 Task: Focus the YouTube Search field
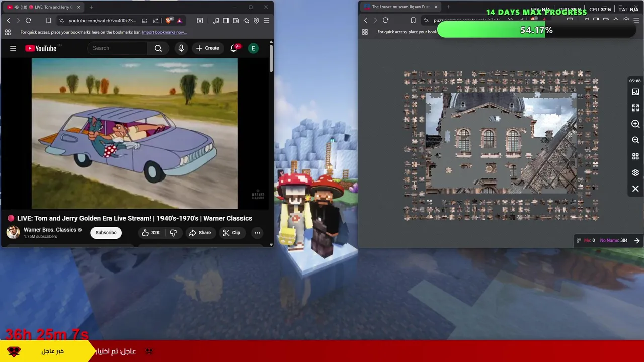(118, 48)
